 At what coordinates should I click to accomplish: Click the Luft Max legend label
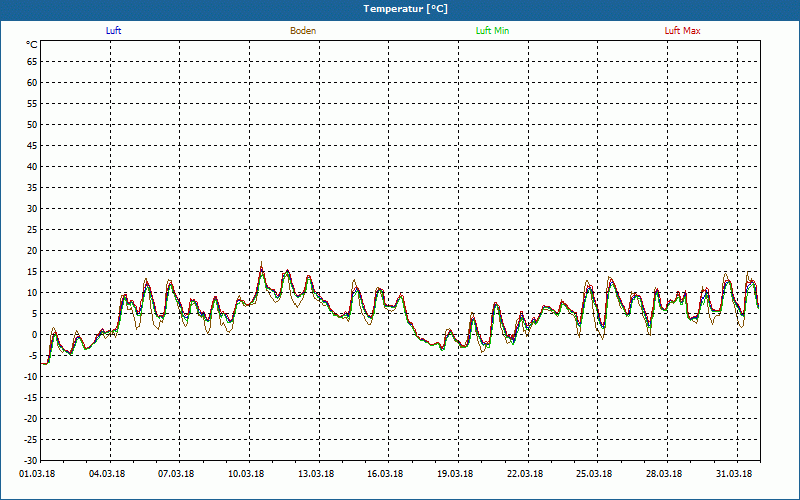point(682,31)
